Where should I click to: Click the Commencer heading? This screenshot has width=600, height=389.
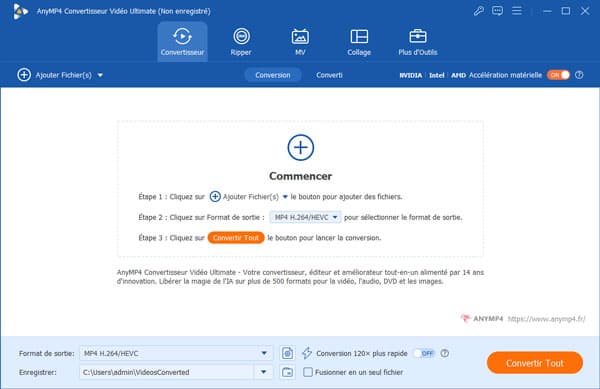pos(300,176)
